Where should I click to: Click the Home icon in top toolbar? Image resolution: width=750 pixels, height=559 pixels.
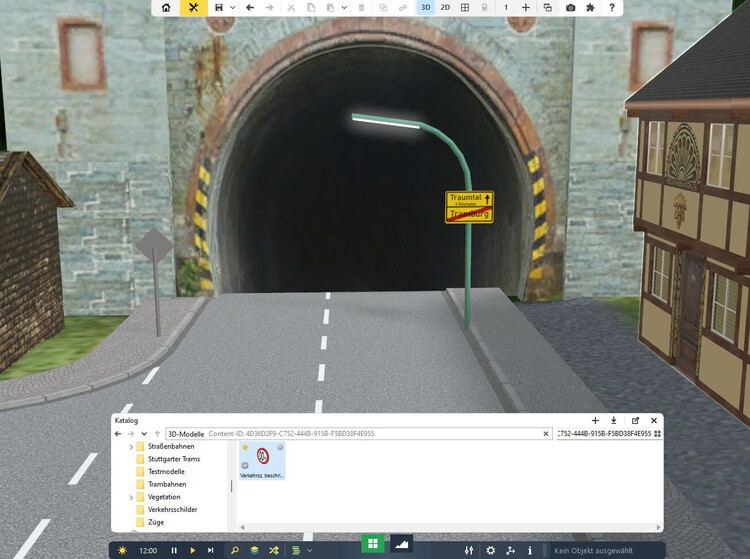click(167, 7)
